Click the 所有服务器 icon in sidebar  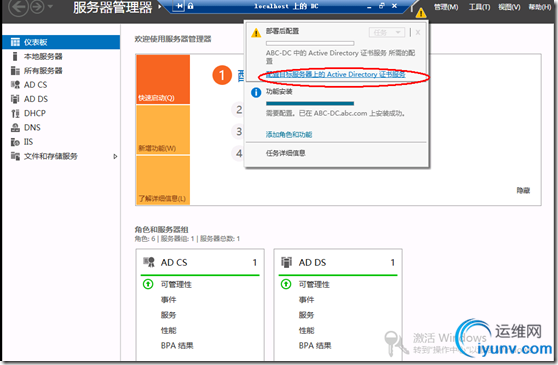15,70
